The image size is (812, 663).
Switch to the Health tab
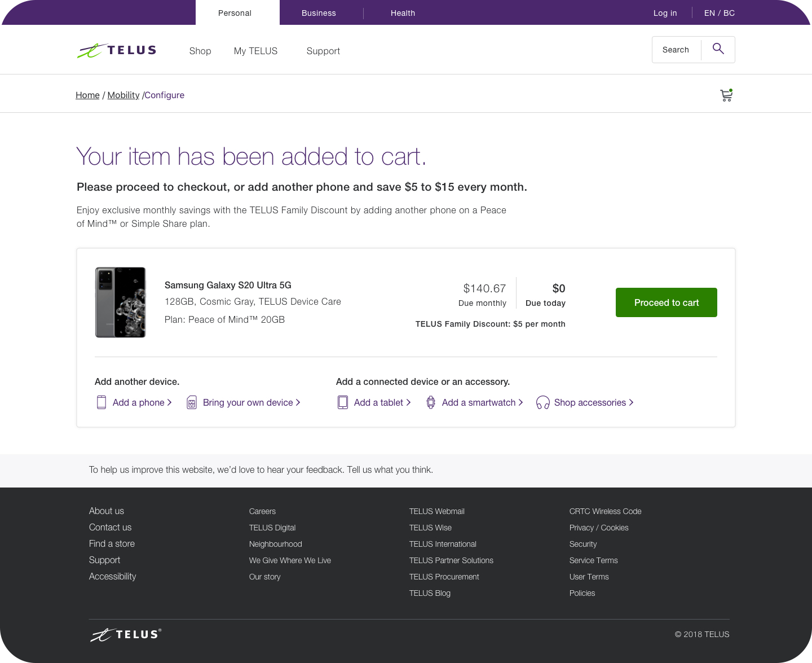(x=403, y=13)
